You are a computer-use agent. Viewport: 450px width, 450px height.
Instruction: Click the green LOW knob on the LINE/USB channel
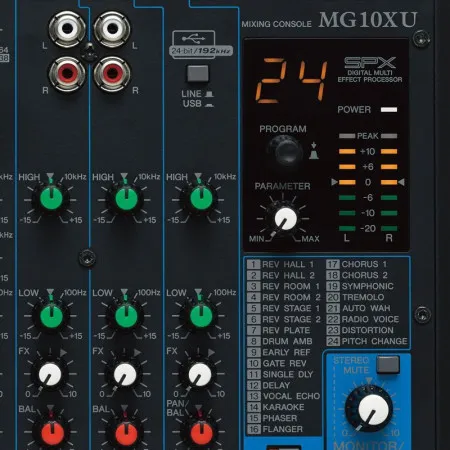201,315
